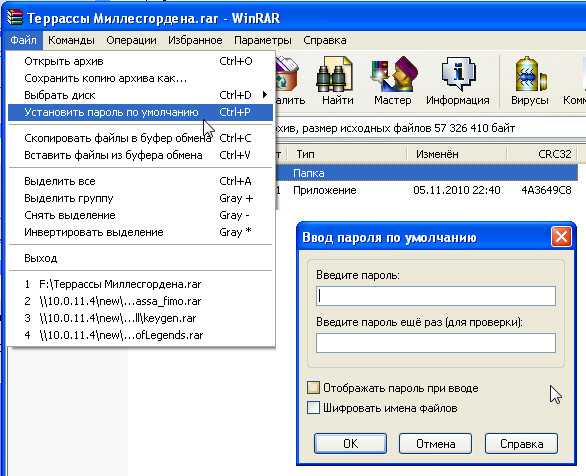Run the Virus scan (Вирусы) icon
The image size is (586, 476).
click(531, 74)
